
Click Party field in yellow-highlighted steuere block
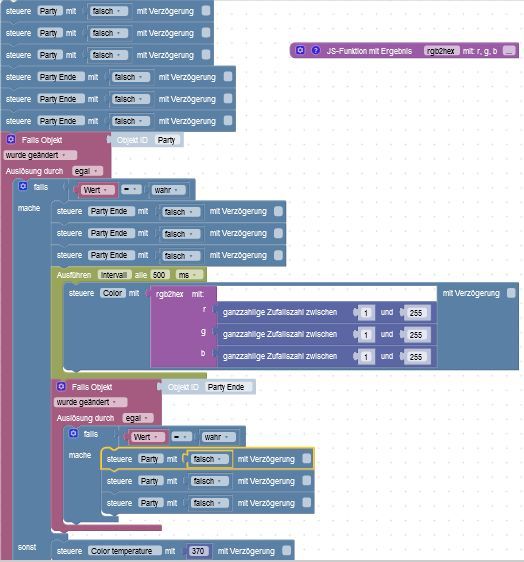(x=150, y=459)
